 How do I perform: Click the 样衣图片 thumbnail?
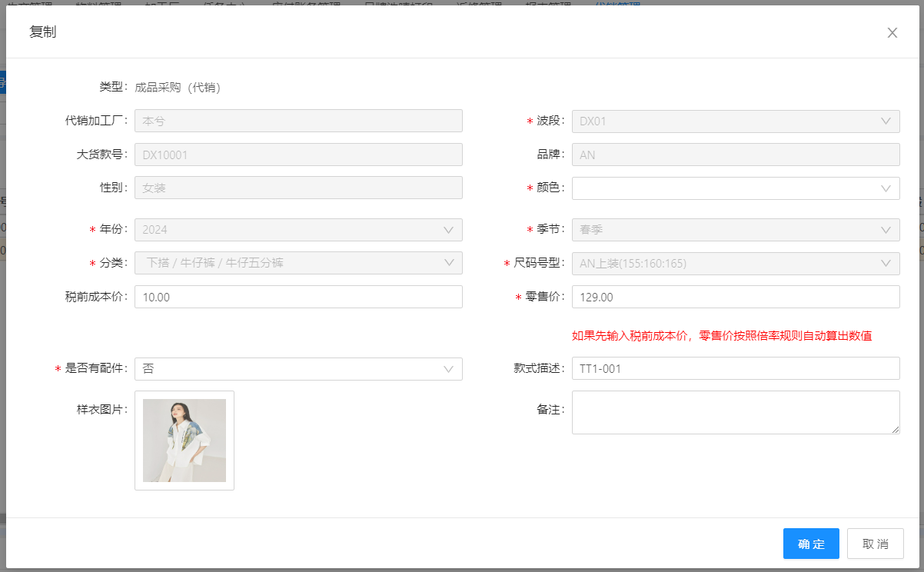[x=184, y=441]
